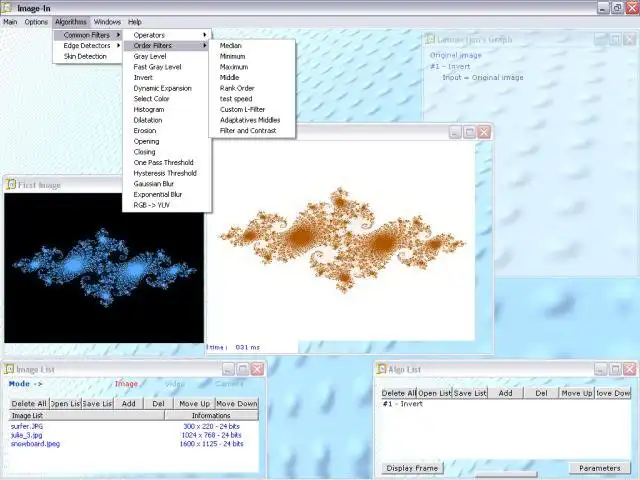Click Move Down in Image List window
The height and width of the screenshot is (480, 640).
coord(237,403)
